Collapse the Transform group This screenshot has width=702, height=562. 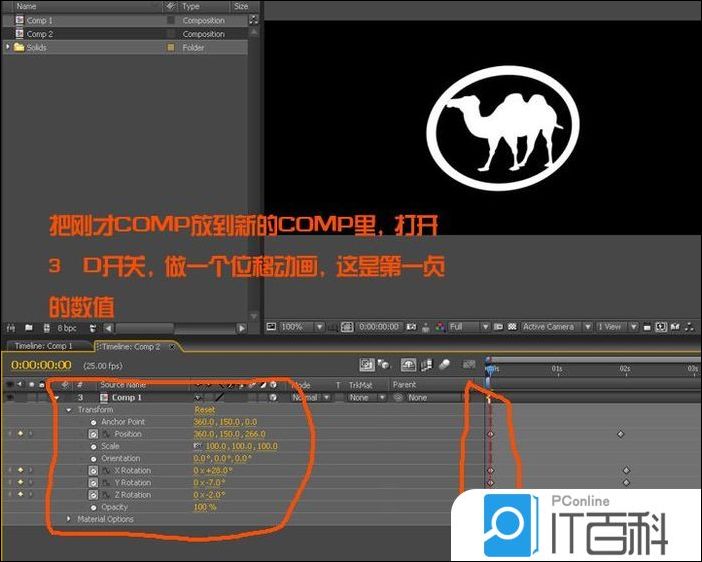pyautogui.click(x=68, y=410)
